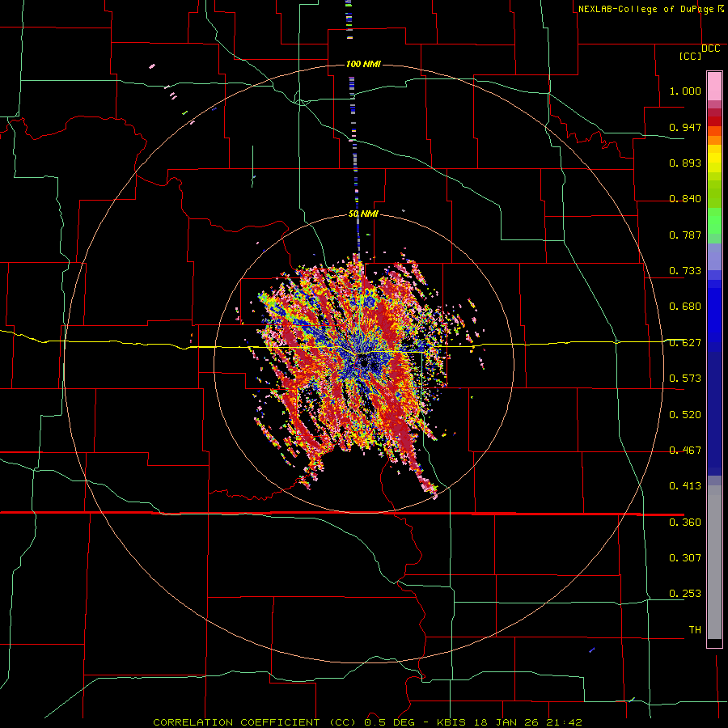Image resolution: width=728 pixels, height=728 pixels.
Task: Select the 1.000 value on the color scale
Action: pyautogui.click(x=685, y=91)
